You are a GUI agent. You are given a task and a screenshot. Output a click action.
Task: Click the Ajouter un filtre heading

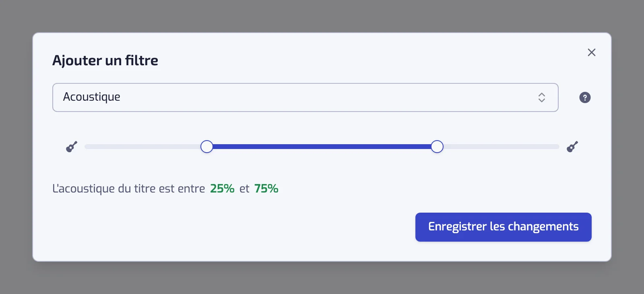105,60
